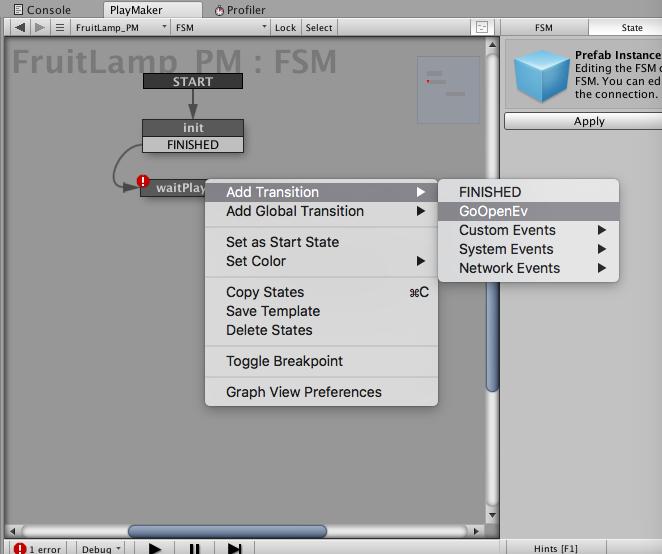Expand the Network Events submenu
Viewport: 662px width, 554px height.
pos(529,268)
